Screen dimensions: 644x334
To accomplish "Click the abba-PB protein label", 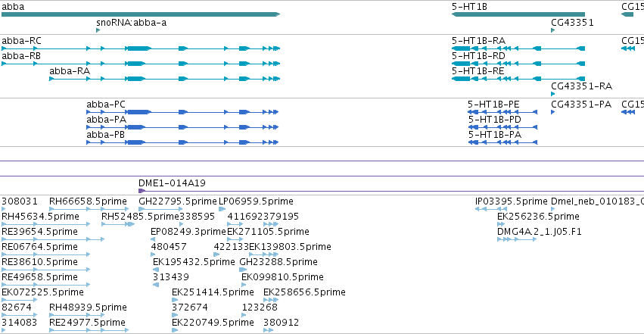I will point(105,135).
